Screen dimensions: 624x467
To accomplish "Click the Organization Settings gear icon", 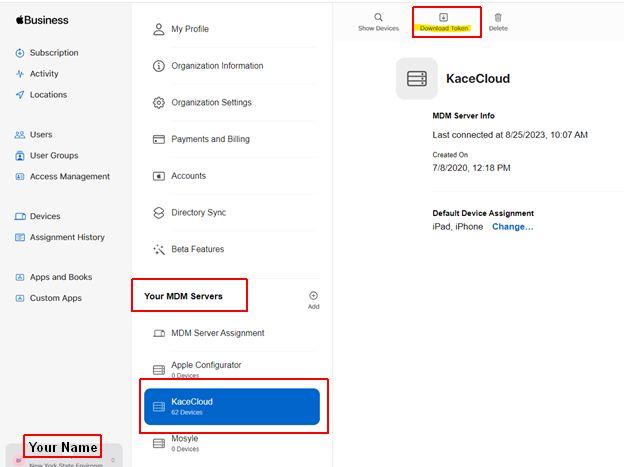I will 158,103.
